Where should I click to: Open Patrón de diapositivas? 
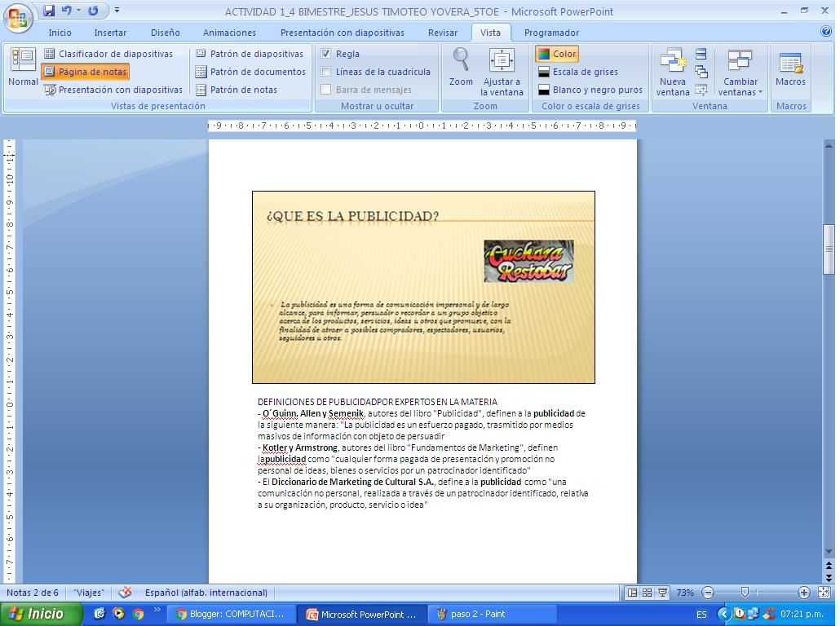250,54
